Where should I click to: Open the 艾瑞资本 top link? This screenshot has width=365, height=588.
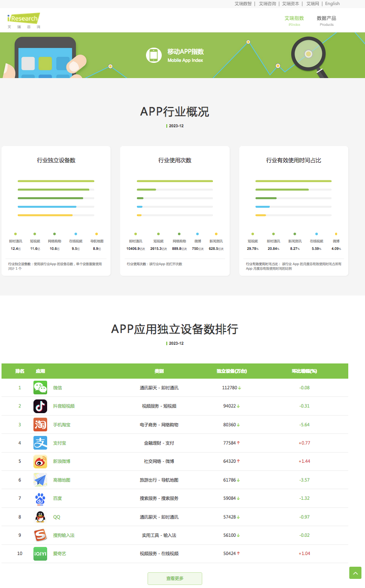click(290, 4)
